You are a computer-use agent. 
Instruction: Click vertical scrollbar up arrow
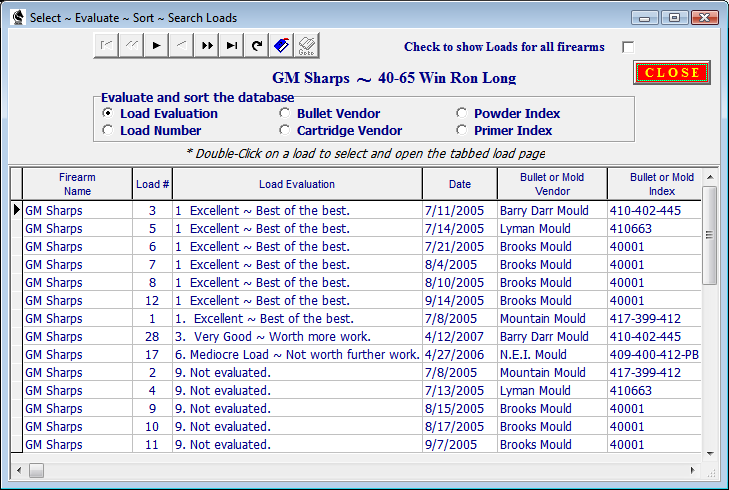(x=710, y=177)
